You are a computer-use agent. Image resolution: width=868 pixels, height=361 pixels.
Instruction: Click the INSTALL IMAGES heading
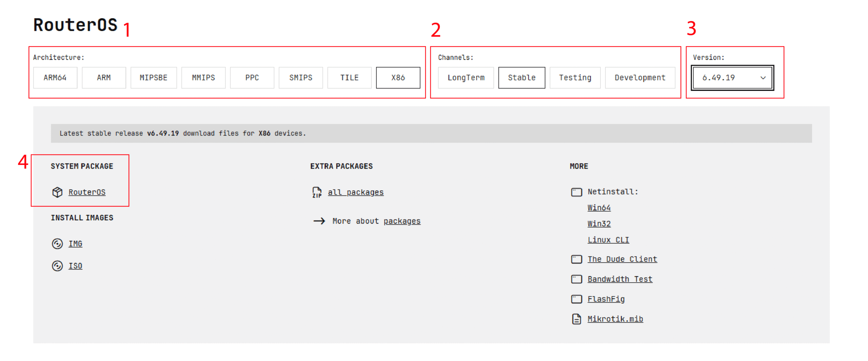[82, 218]
